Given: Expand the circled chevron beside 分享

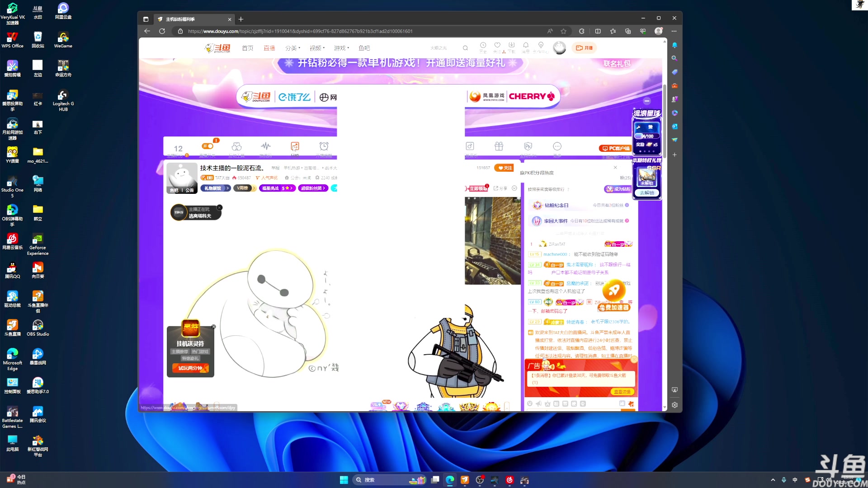Looking at the screenshot, I should pyautogui.click(x=514, y=188).
